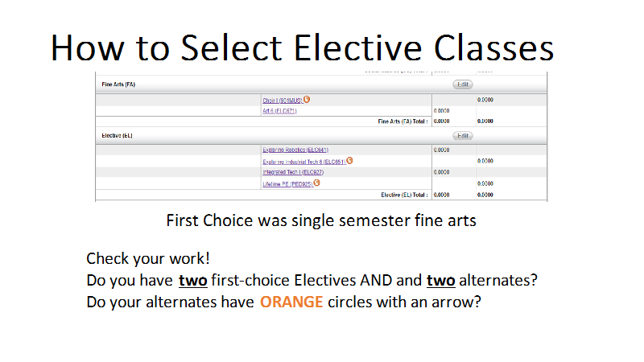
Task: Click the Fine Arts (FA) Total label
Action: (x=403, y=121)
